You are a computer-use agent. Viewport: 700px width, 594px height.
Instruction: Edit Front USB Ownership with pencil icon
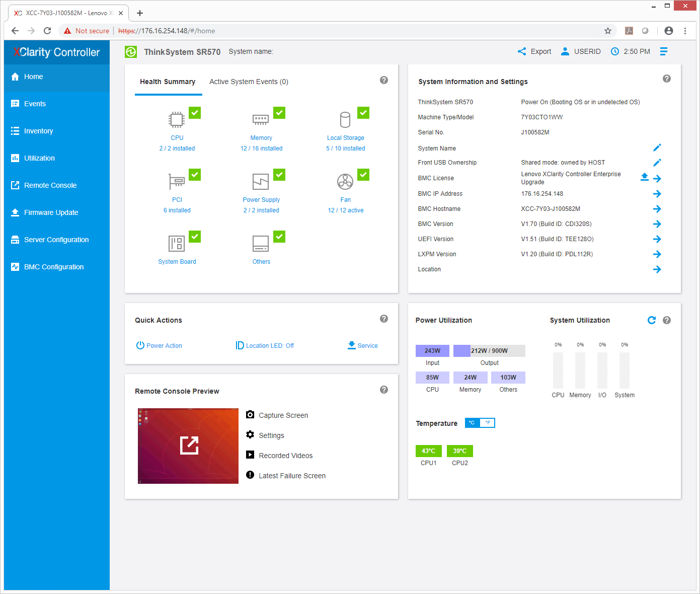coord(657,163)
